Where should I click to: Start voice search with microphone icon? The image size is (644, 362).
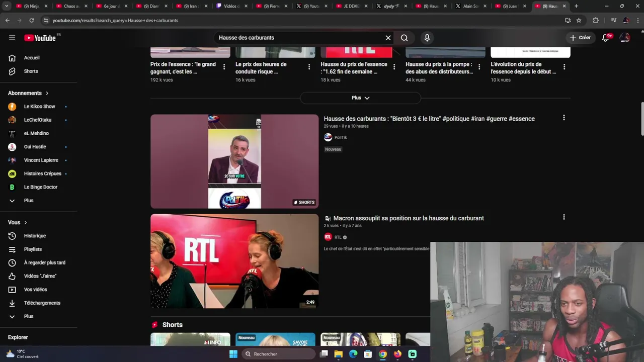(427, 38)
